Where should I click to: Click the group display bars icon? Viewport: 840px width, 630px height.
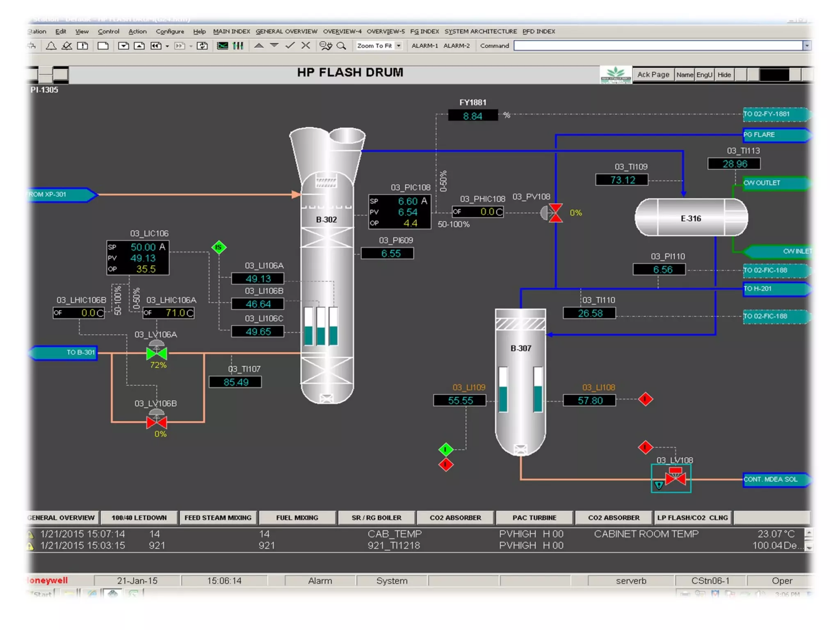pos(238,46)
